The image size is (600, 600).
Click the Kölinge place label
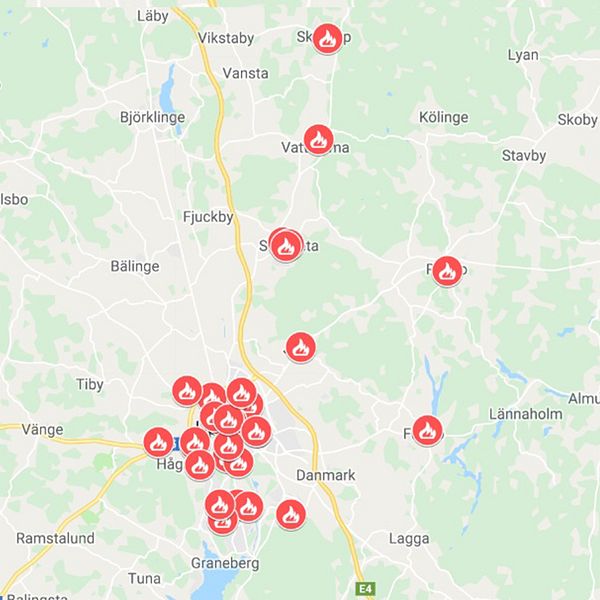click(443, 117)
